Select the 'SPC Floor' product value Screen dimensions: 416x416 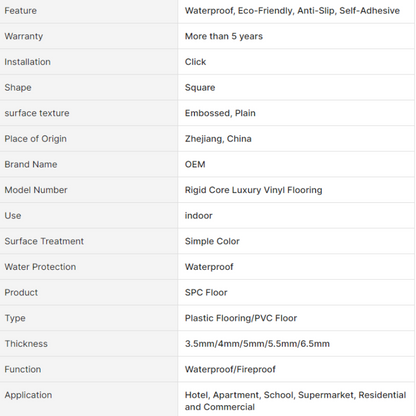[206, 293]
